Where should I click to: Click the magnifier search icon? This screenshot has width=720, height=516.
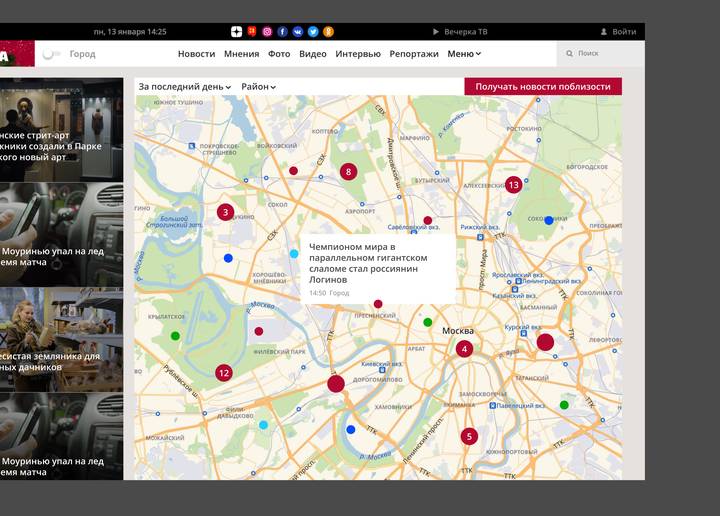(569, 54)
